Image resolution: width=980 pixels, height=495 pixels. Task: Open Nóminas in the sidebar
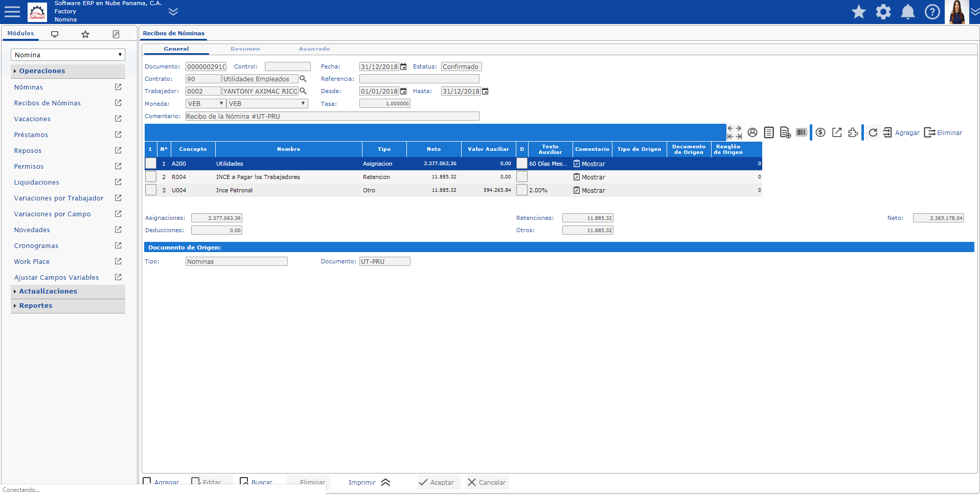(29, 87)
